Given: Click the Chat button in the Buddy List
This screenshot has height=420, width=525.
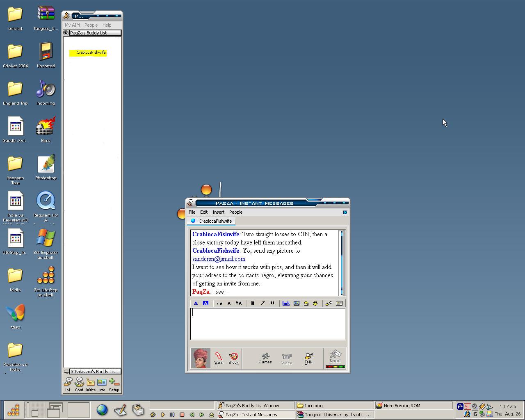Looking at the screenshot, I should [79, 385].
